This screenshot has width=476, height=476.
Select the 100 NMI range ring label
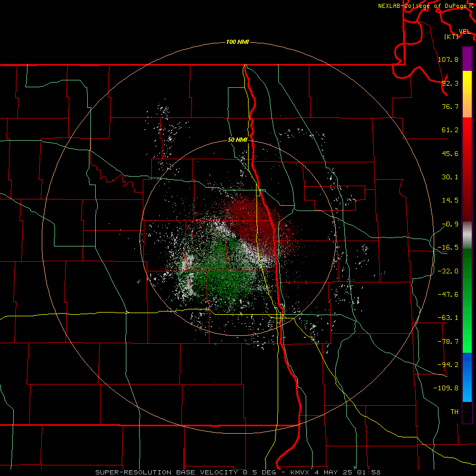237,42
